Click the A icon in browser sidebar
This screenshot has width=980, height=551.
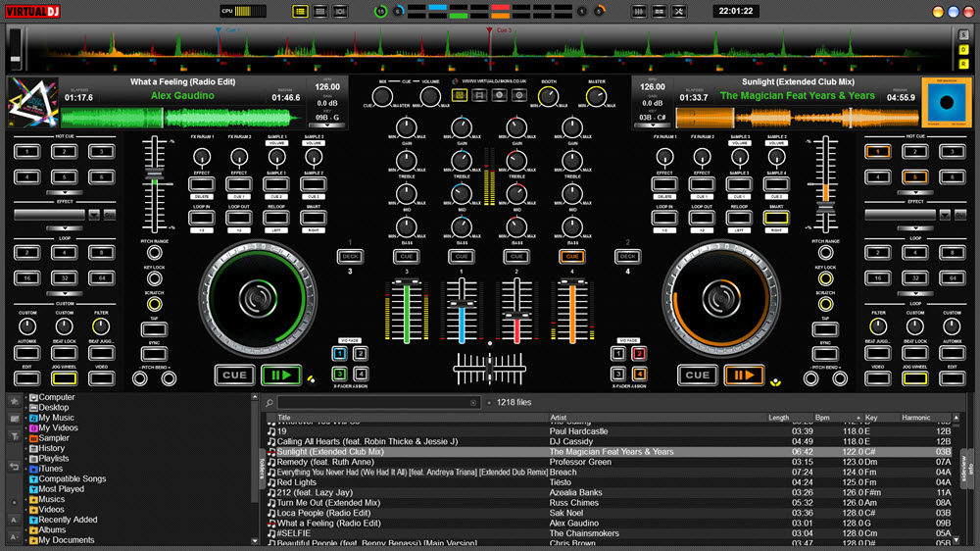(14, 520)
